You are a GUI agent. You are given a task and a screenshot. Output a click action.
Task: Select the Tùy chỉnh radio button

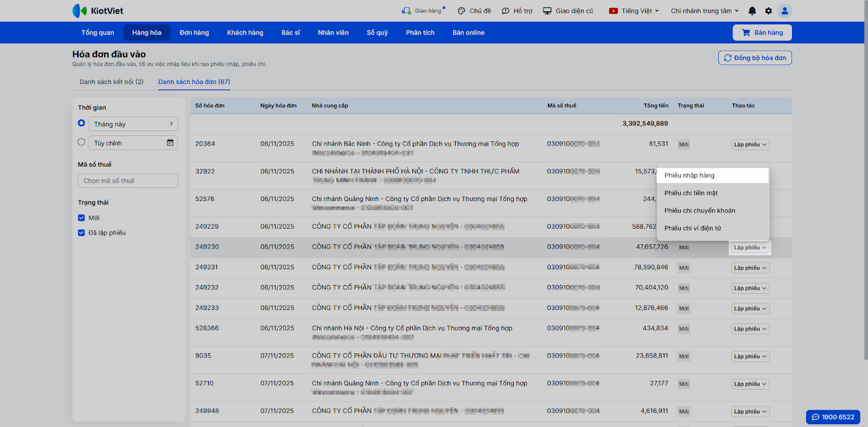click(x=81, y=143)
